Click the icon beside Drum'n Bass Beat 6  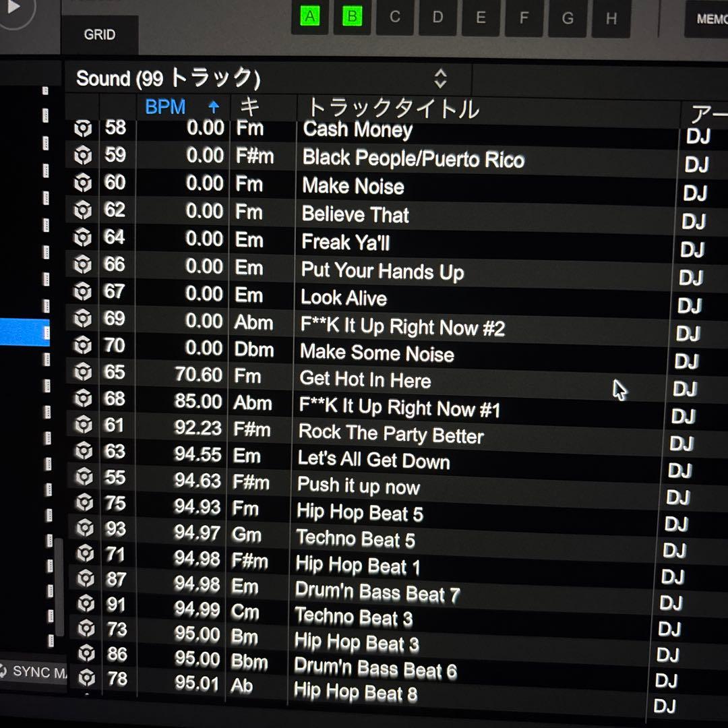(x=86, y=655)
